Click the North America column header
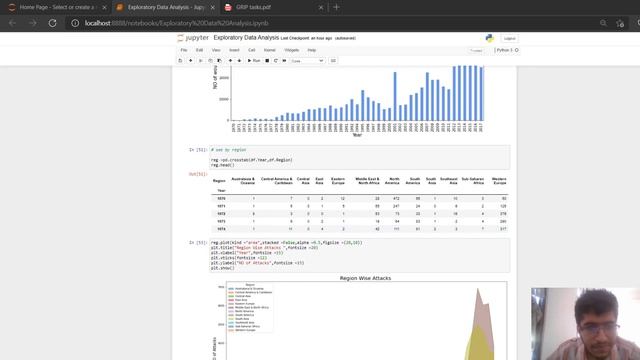Screen dimensions: 640x360 [x=392, y=181]
